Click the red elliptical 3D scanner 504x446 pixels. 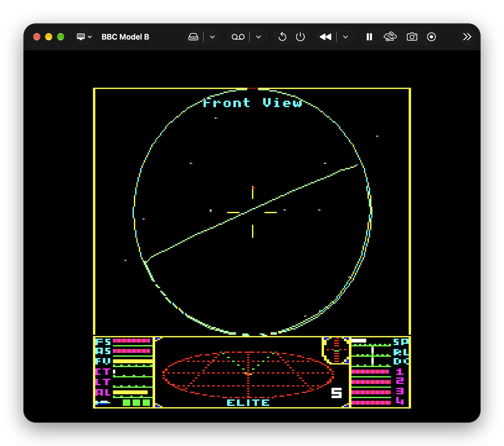coord(248,374)
